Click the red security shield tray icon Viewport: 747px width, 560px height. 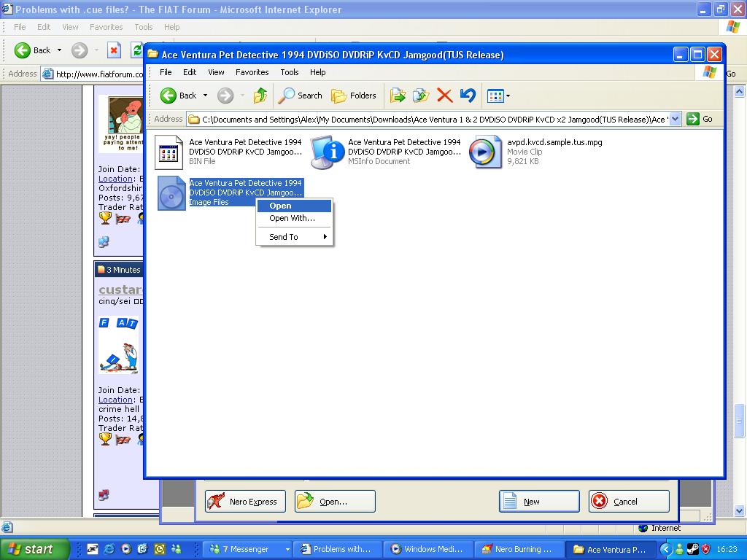[706, 550]
